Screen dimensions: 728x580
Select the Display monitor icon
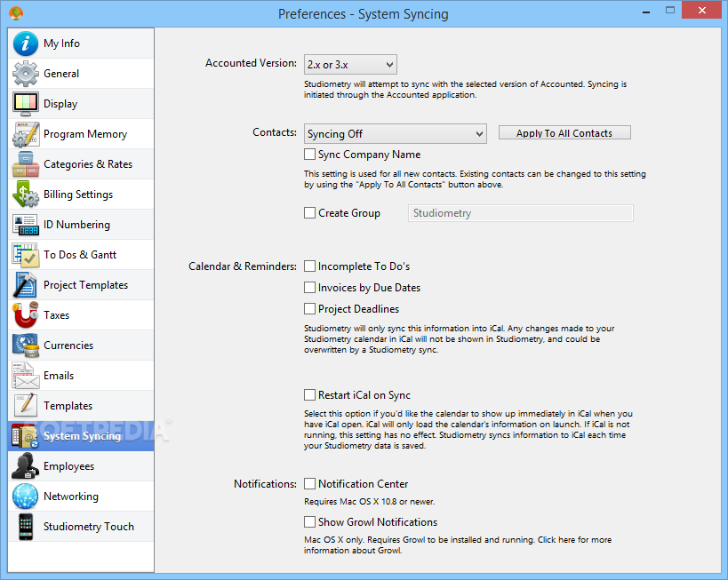point(26,104)
